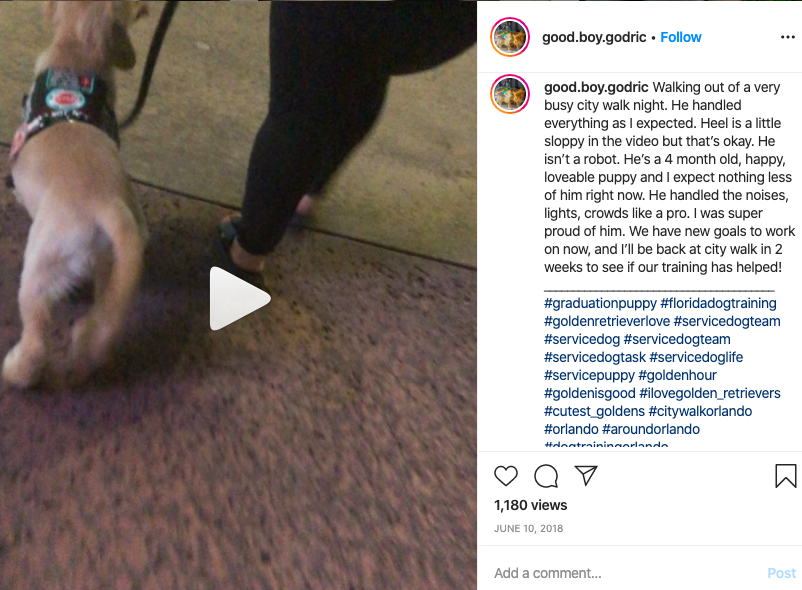Screen dimensions: 802x590
Task: Click the Post comment button
Action: [782, 573]
